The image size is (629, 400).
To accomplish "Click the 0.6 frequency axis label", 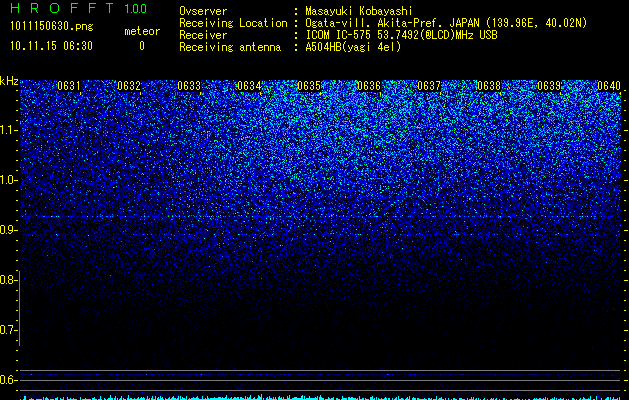I will (8, 380).
